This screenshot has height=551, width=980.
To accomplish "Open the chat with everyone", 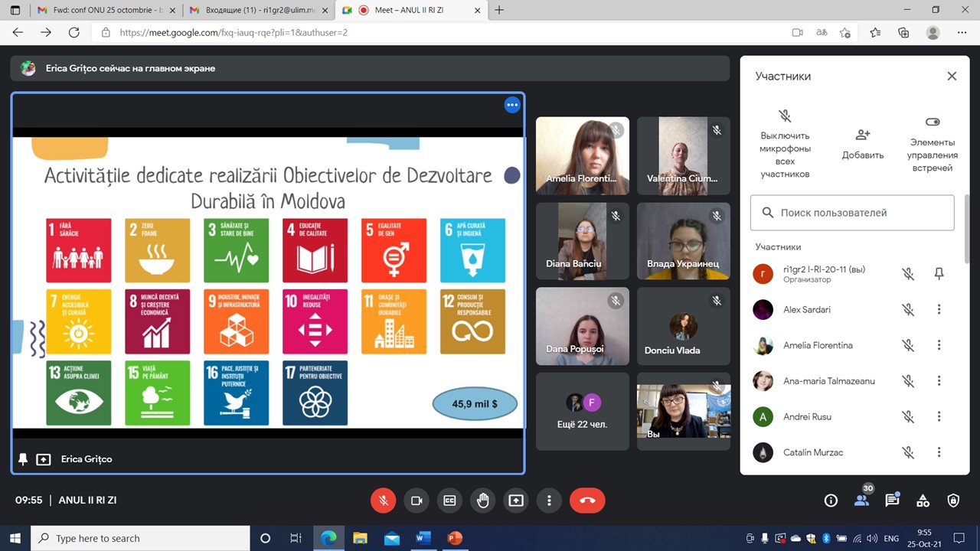I will [x=892, y=500].
